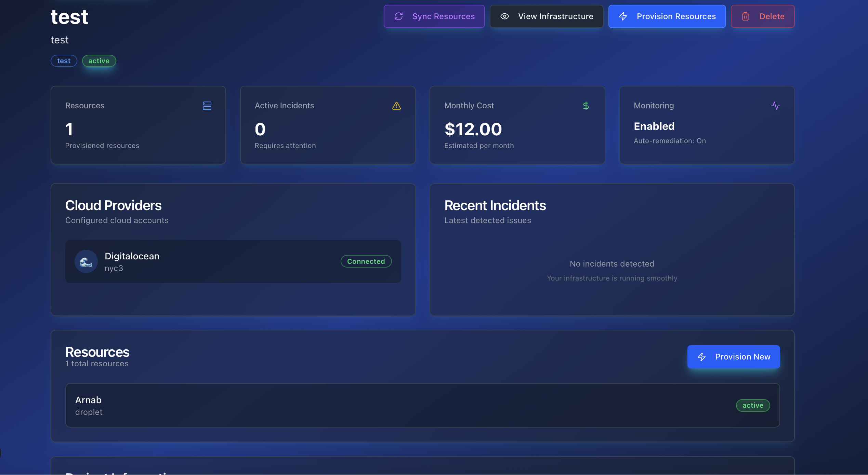The image size is (868, 475).
Task: Click the green dollar sign icon
Action: pyautogui.click(x=586, y=106)
